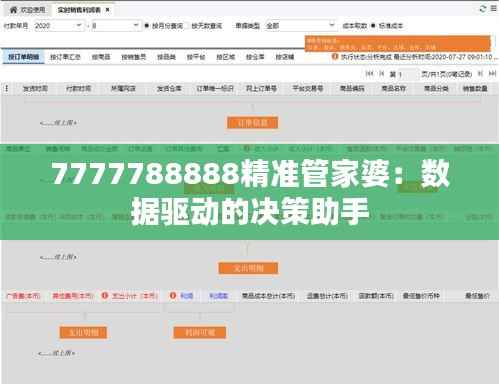Click the 商品成本总计(本币) column header
499x384 pixels.
tap(268, 296)
